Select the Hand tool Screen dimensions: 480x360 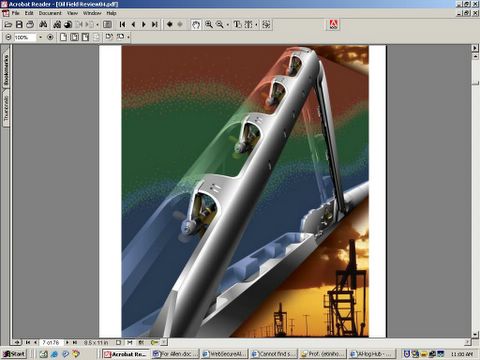196,24
